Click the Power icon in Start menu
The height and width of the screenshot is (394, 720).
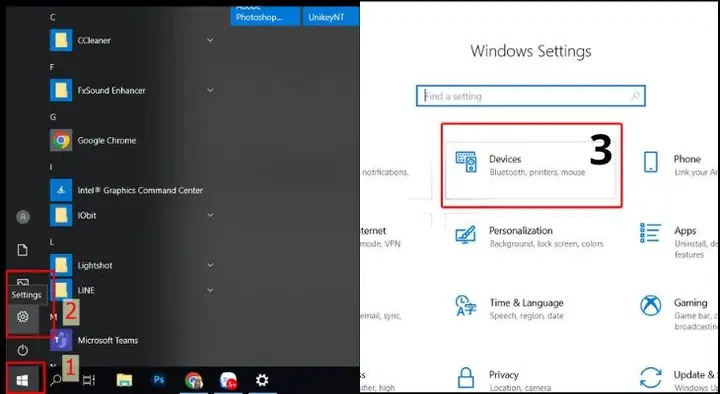tap(22, 350)
